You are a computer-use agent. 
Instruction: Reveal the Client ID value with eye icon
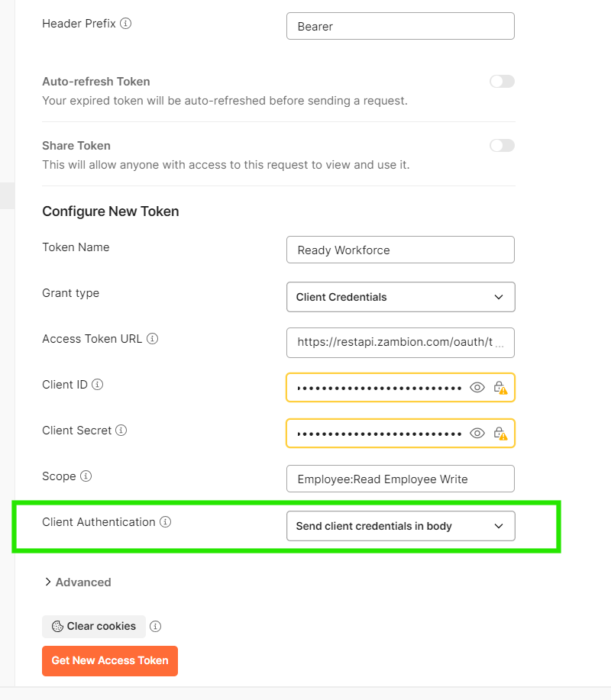coord(477,388)
